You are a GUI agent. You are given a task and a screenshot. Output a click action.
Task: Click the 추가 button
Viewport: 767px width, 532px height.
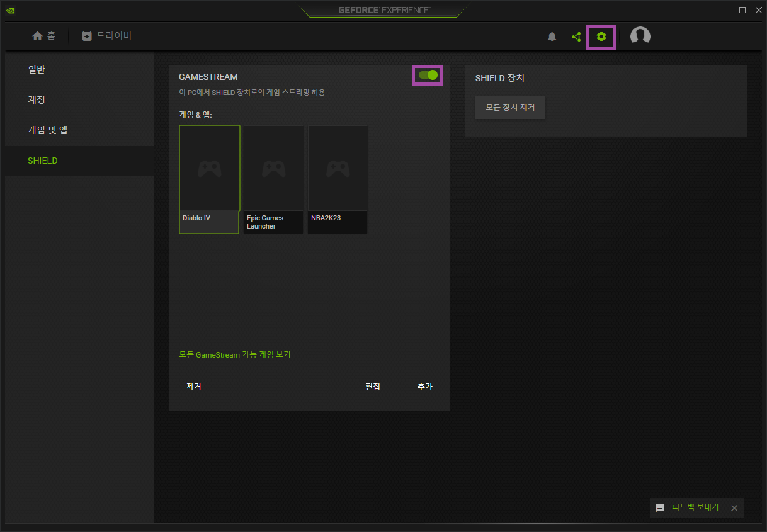425,387
